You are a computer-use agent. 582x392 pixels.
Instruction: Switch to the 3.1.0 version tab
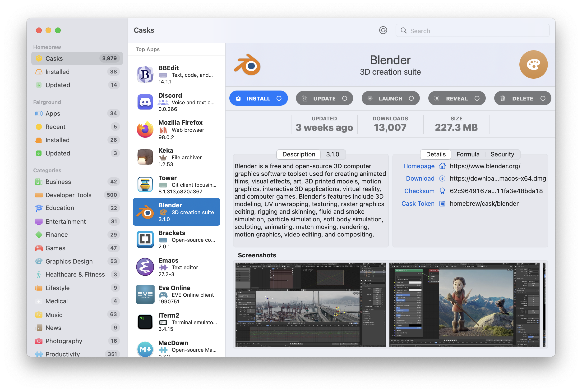pos(333,154)
